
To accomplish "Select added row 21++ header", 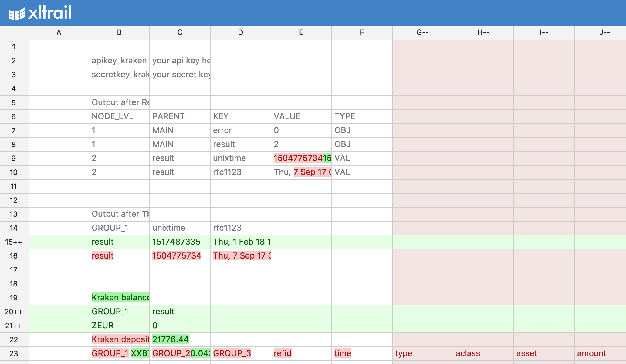I will coord(14,326).
